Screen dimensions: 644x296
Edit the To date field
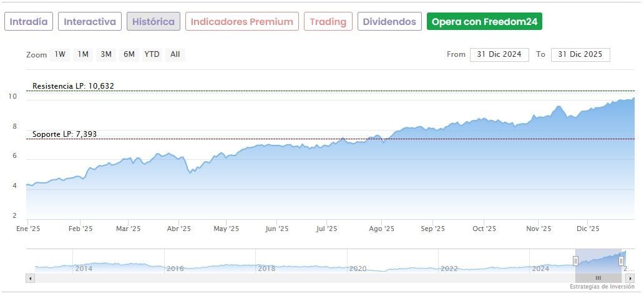(x=580, y=54)
